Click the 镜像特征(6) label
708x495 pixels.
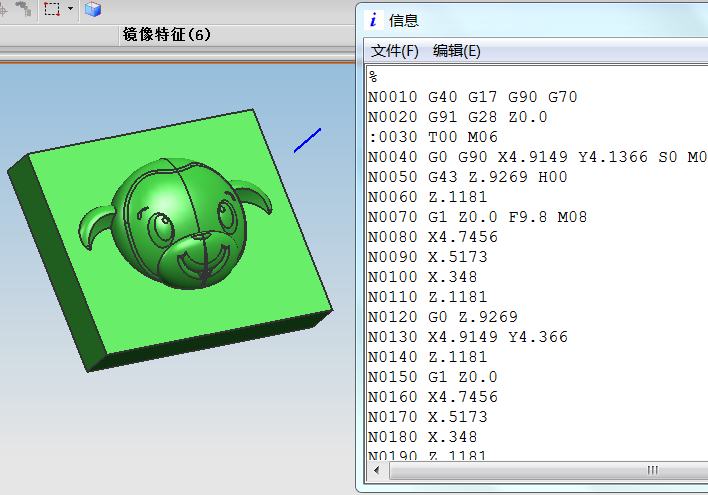pyautogui.click(x=167, y=34)
